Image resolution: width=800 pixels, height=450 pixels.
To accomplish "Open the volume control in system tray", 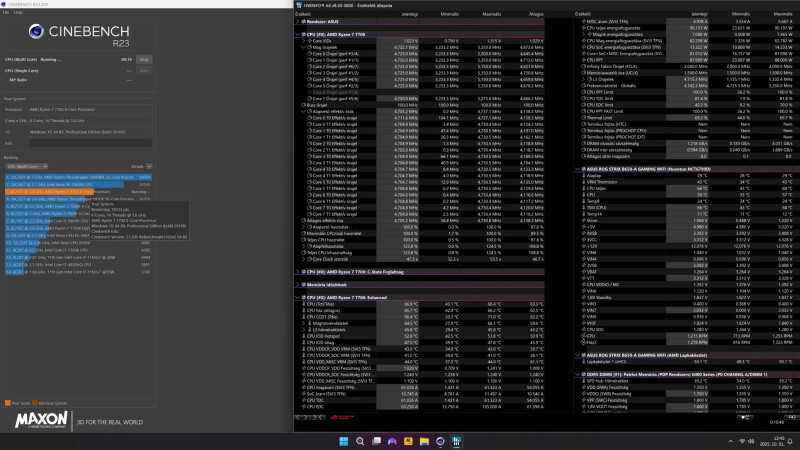I will [x=751, y=441].
